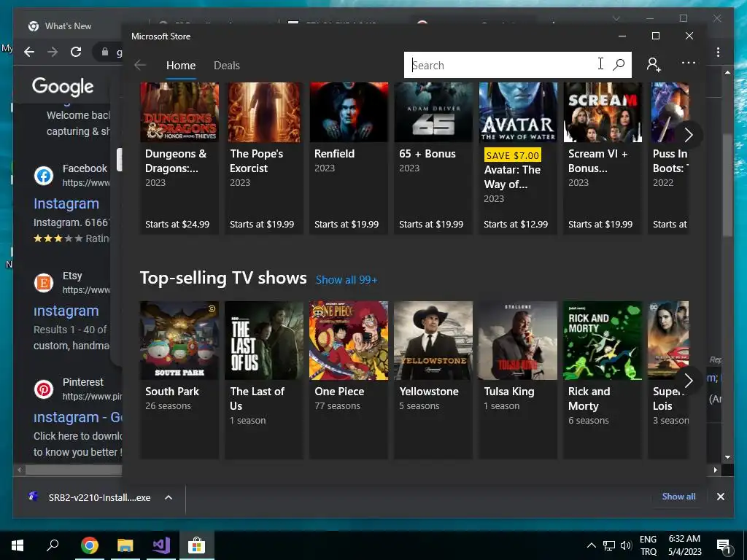747x560 pixels.
Task: Click the volume speaker tray icon
Action: [625, 545]
